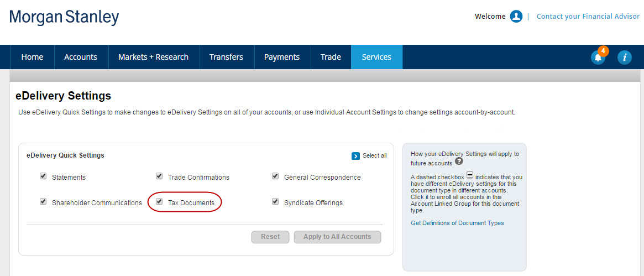This screenshot has width=644, height=276.
Task: Select the Services tab
Action: [x=376, y=57]
